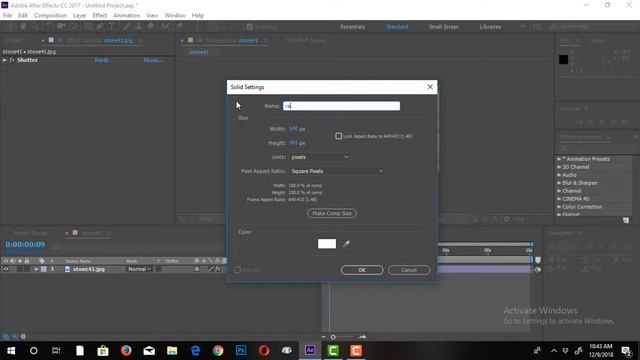
Task: Click the timeline zoom slider handle
Action: tap(333, 337)
